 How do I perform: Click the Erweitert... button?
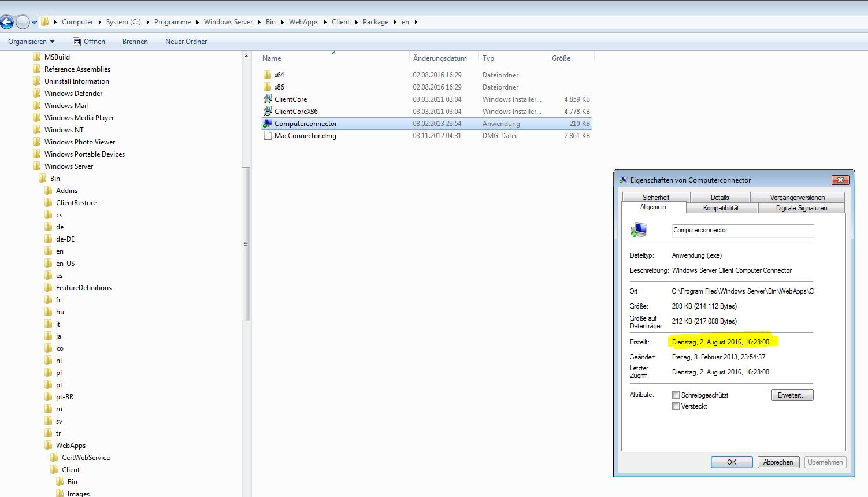[x=792, y=395]
